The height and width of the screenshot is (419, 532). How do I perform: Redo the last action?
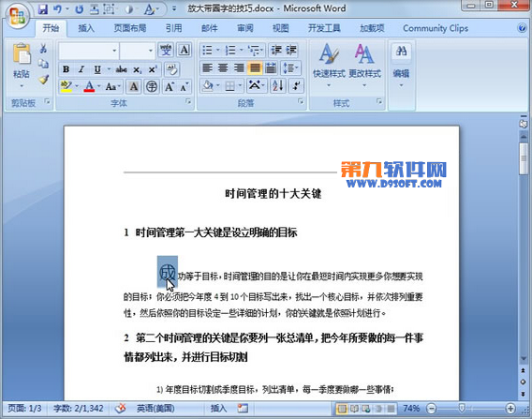[x=80, y=9]
